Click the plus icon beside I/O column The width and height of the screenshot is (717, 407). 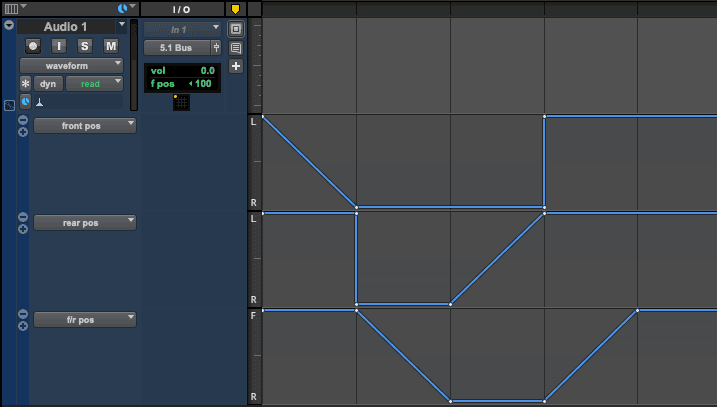point(236,66)
